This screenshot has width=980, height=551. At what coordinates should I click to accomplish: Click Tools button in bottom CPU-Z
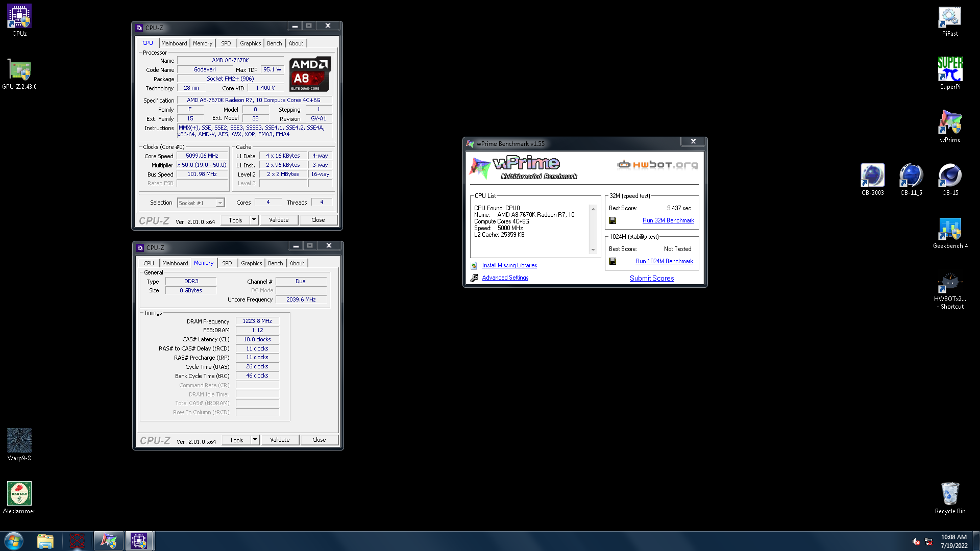point(236,440)
